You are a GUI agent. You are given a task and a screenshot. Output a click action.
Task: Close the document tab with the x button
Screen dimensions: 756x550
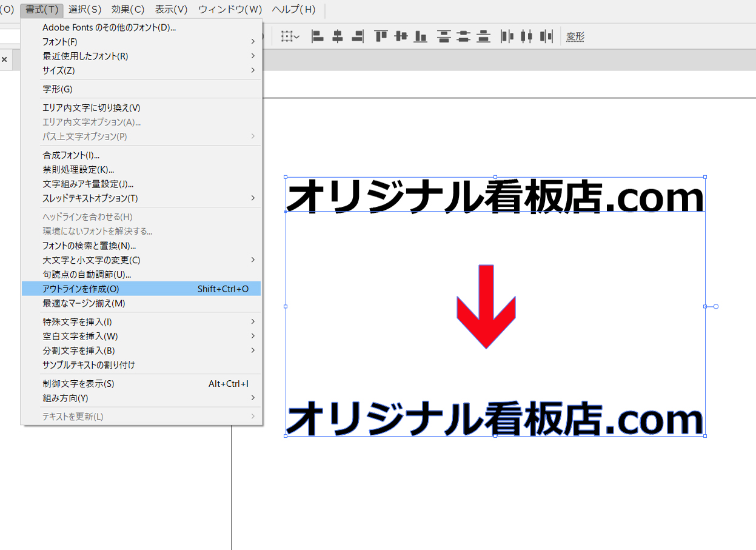4,59
